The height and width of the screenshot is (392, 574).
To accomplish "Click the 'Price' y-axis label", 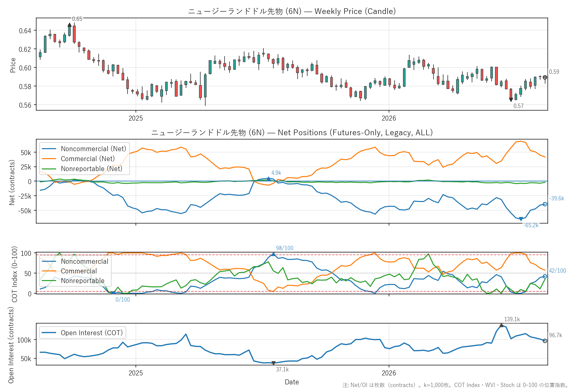I will coord(13,65).
